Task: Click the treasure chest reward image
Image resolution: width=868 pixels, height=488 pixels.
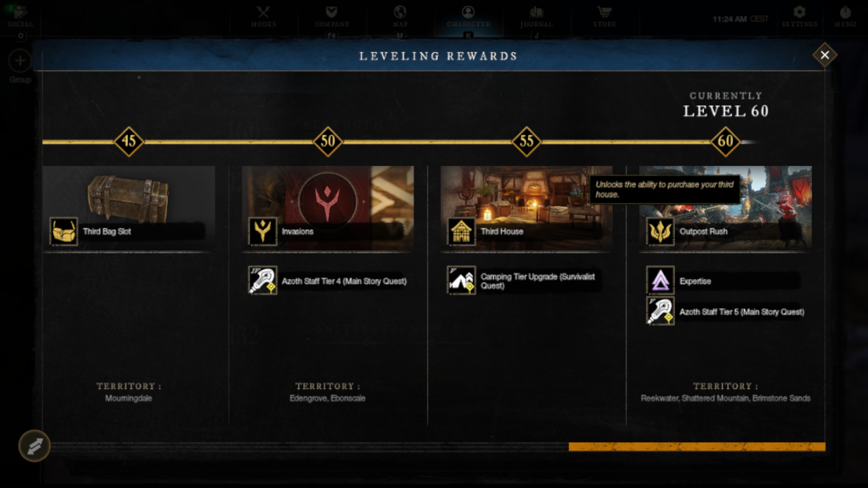Action: point(129,196)
